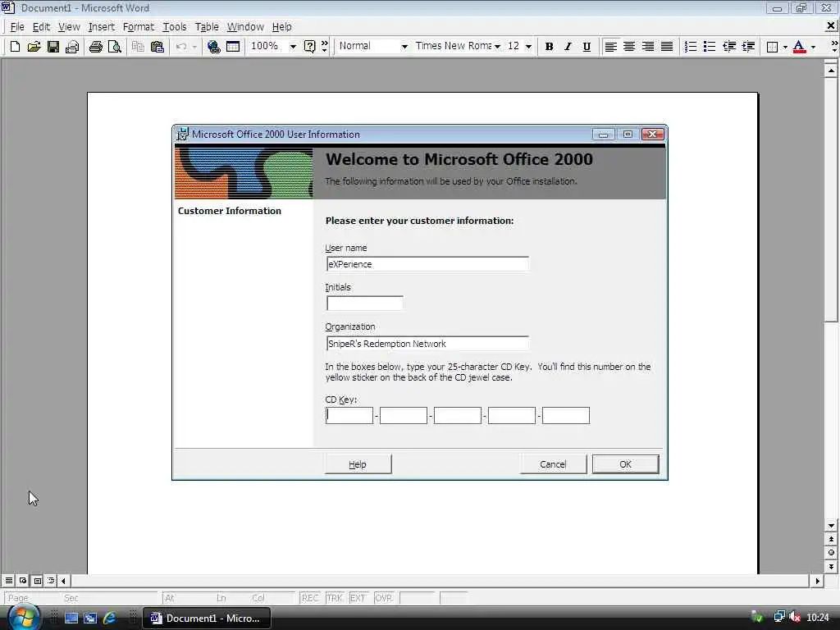Screen dimensions: 840x630
Task: Click the Windows Start orb
Action: (23, 617)
